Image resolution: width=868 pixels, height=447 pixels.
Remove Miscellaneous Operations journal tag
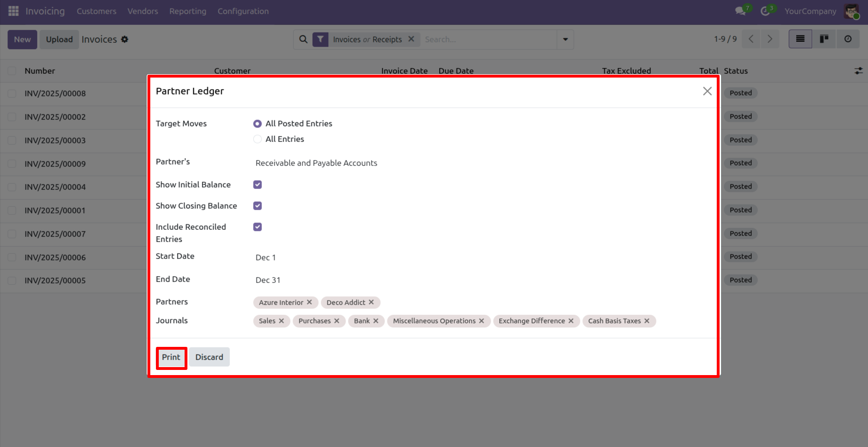(x=481, y=321)
